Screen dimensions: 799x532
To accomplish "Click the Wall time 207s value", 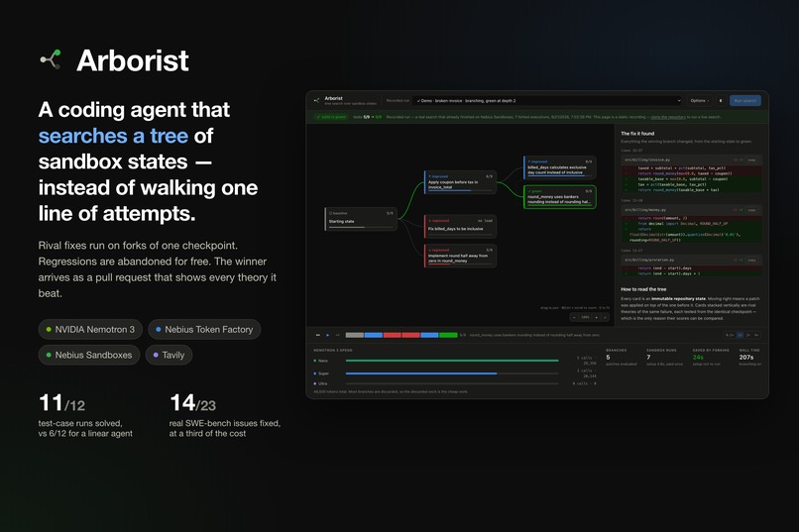I will [x=746, y=358].
